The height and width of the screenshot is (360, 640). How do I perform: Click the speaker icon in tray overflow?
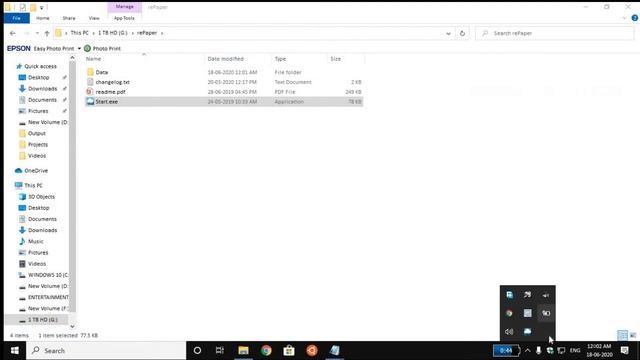pos(509,332)
